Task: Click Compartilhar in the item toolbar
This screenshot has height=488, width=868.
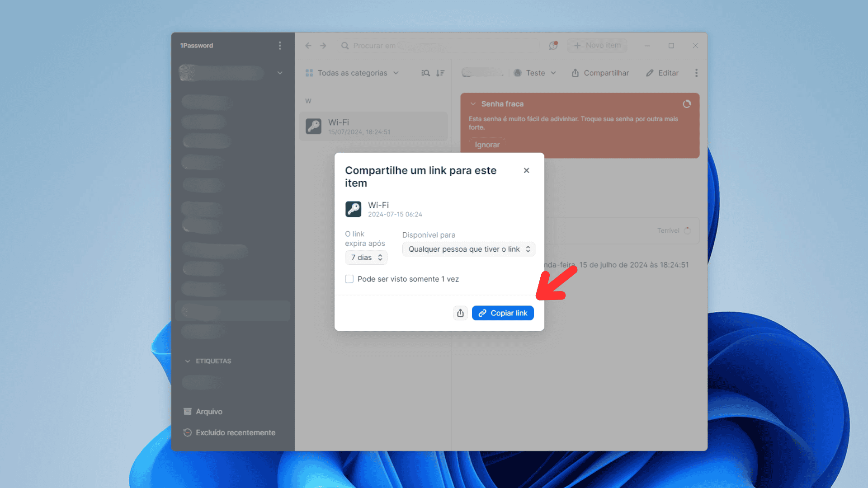Action: pyautogui.click(x=600, y=73)
